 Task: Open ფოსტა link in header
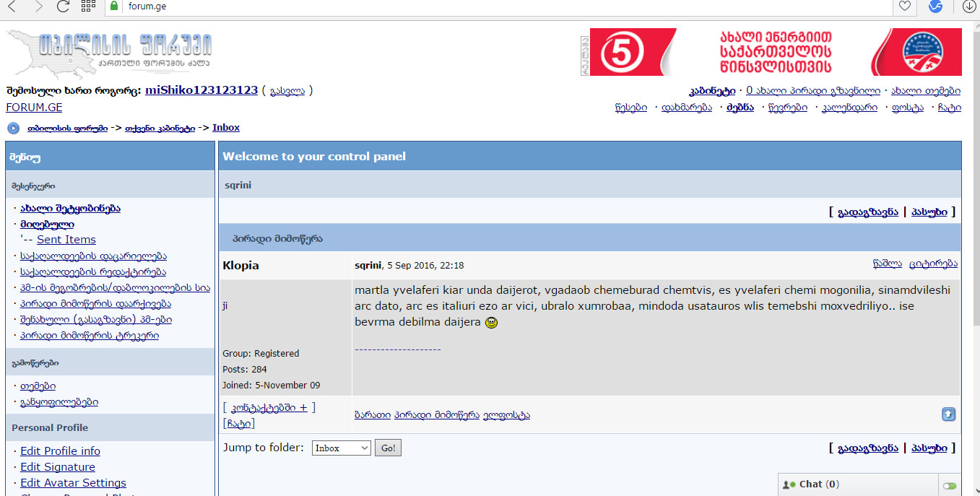[908, 108]
